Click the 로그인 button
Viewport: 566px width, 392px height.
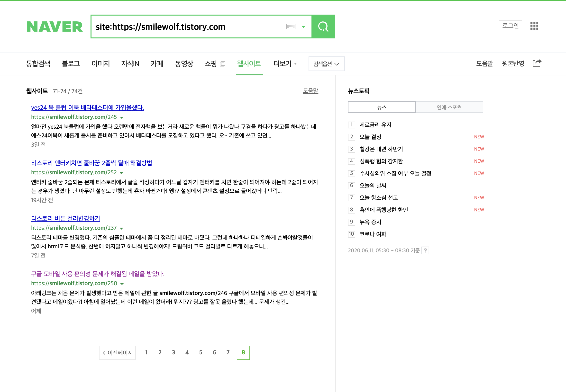510,26
